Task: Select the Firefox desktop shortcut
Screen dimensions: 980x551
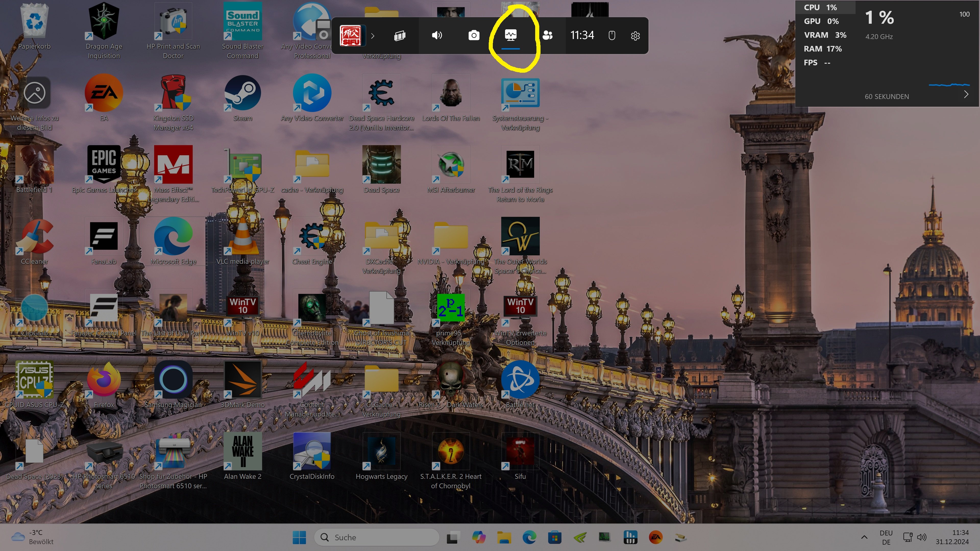Action: click(x=104, y=385)
